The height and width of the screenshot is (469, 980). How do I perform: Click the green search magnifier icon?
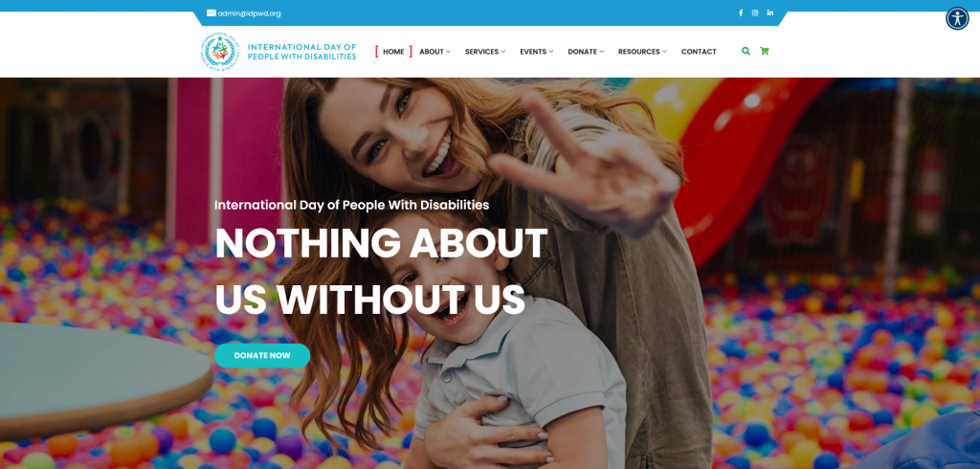[746, 52]
